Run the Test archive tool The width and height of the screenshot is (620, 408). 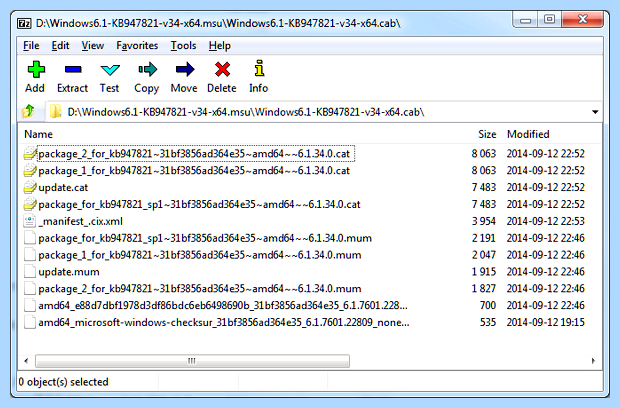coord(110,70)
